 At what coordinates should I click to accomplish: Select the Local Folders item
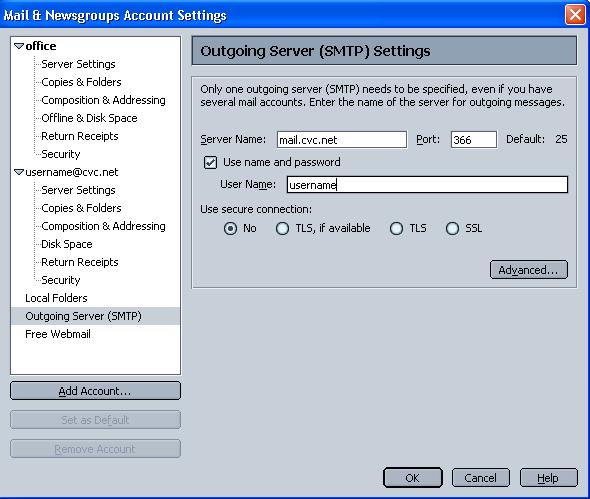click(x=56, y=298)
